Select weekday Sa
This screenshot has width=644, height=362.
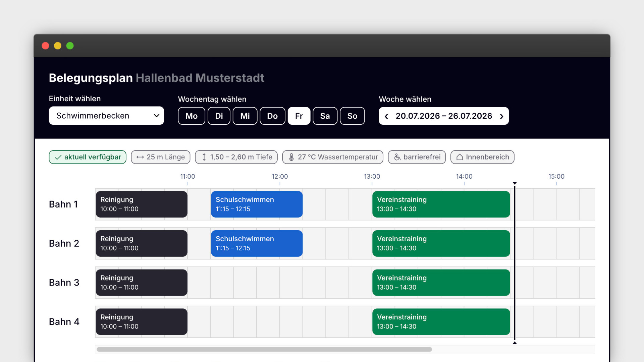325,116
